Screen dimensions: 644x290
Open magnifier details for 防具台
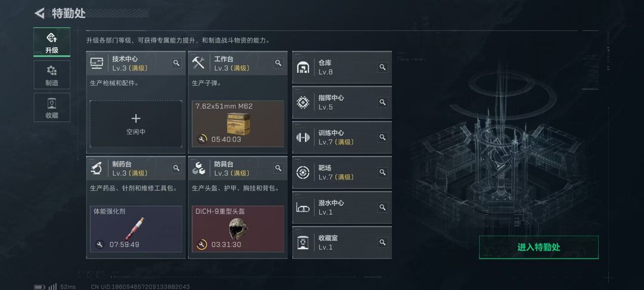point(278,168)
